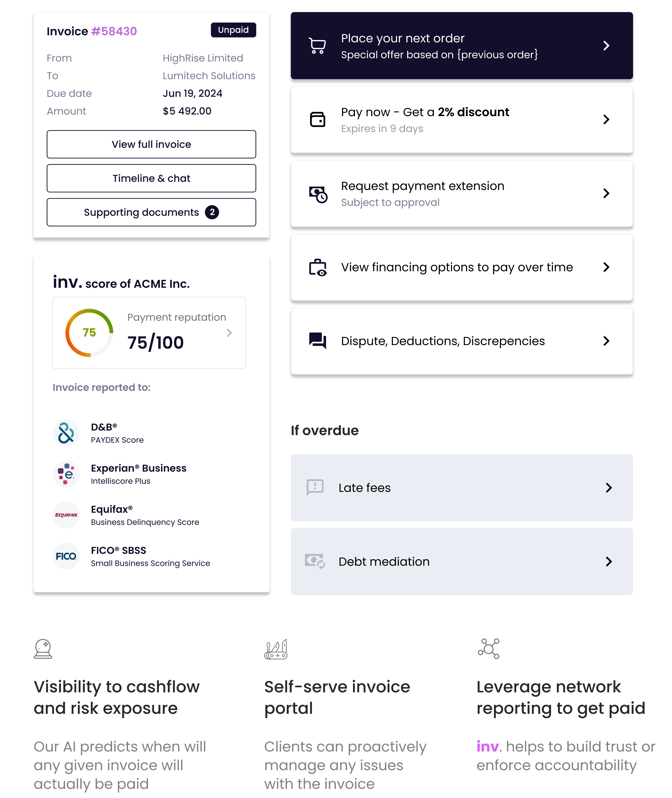
Task: Select the Pay now 2% discount option
Action: [x=461, y=119]
